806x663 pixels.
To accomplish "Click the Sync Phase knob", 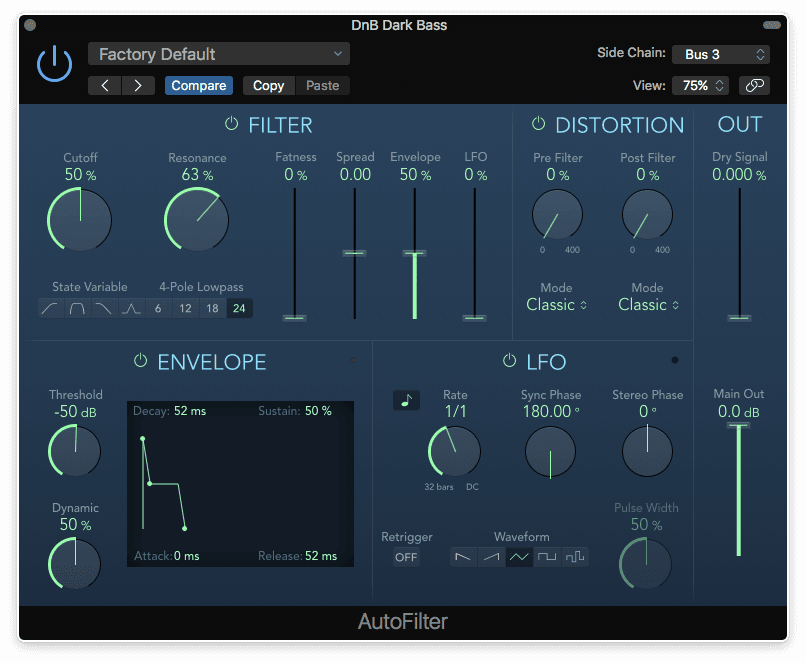I will [x=550, y=452].
